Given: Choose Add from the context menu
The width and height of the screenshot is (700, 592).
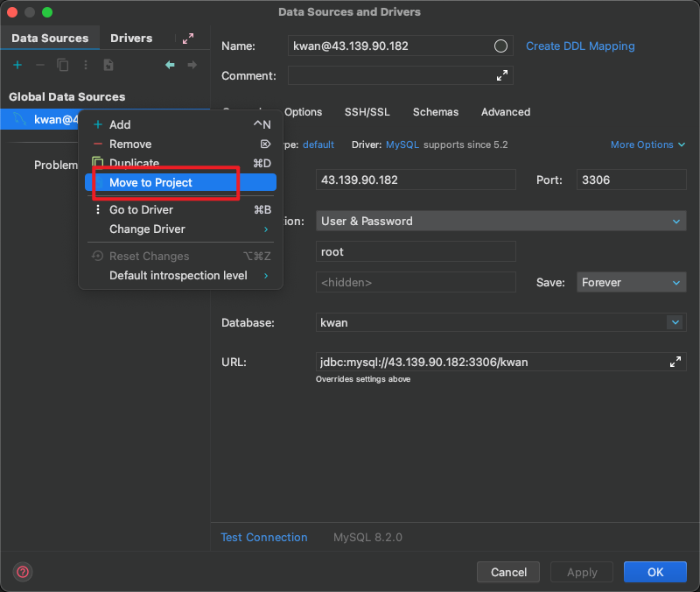Looking at the screenshot, I should coord(180,124).
